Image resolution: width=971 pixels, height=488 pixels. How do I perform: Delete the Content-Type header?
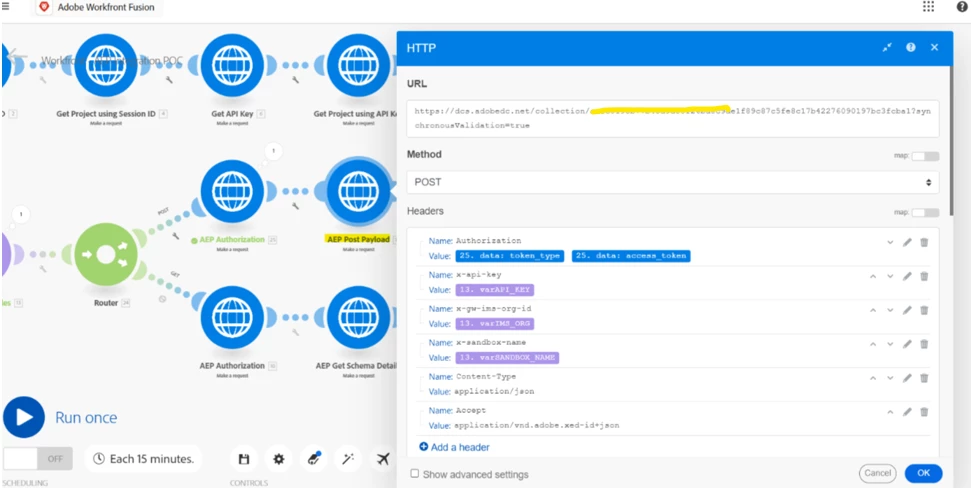(x=924, y=378)
